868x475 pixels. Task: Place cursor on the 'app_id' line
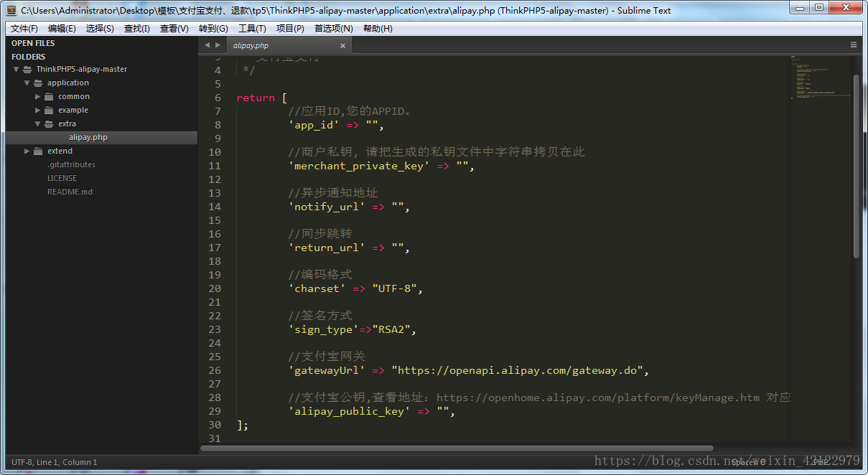pyautogui.click(x=337, y=125)
